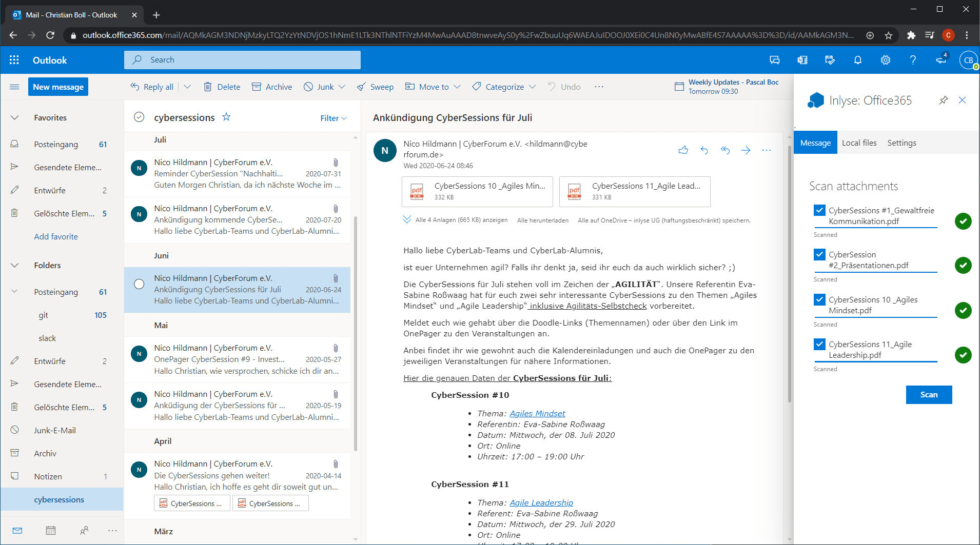Open the notifications bell

(x=857, y=60)
